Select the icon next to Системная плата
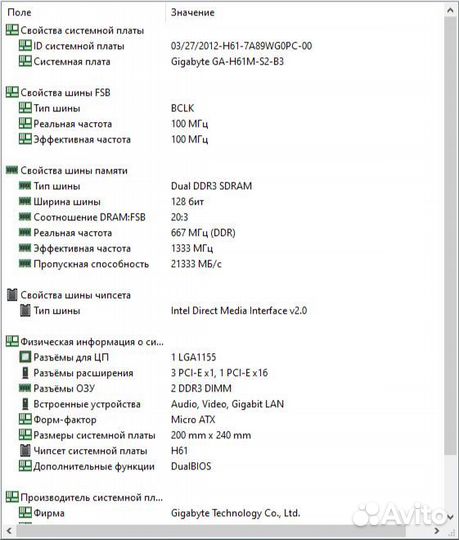The height and width of the screenshot is (540, 459). tap(25, 61)
